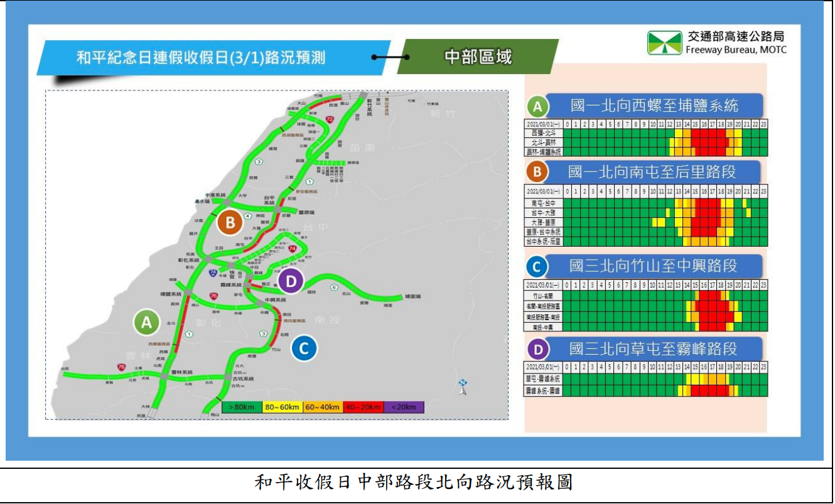835x504 pixels.
Task: Click the 埔鹽系統 label on the map
Action: pos(171,294)
